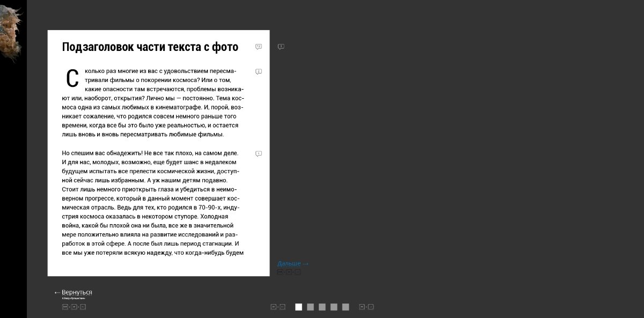Open the 1-comment bubble beside second paragraph
Image resolution: width=644 pixels, height=318 pixels.
259,154
